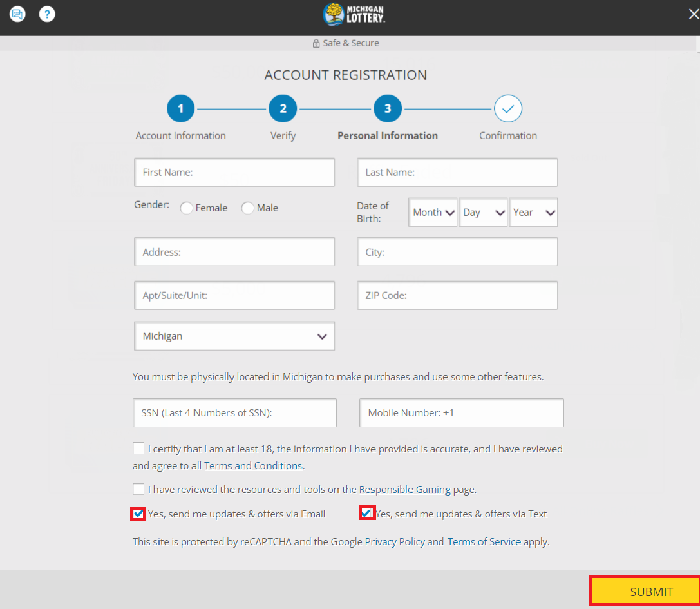This screenshot has width=700, height=609.
Task: Click into the ZIP Code field
Action: tap(457, 295)
